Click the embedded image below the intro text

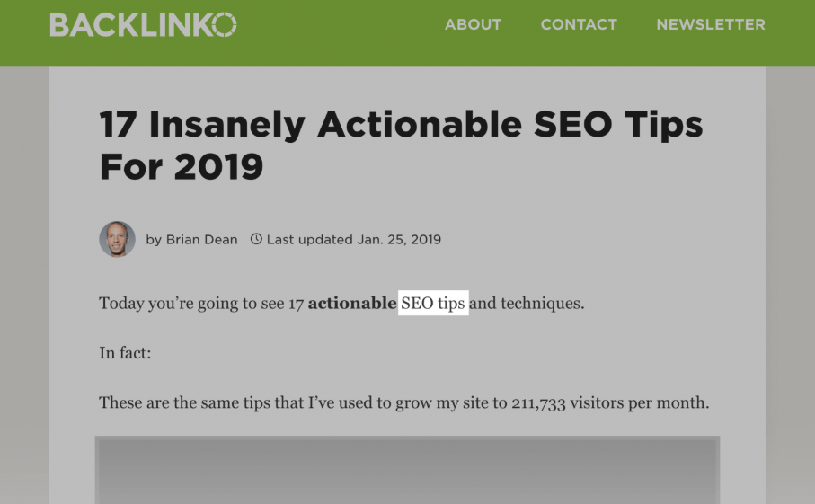[408, 470]
